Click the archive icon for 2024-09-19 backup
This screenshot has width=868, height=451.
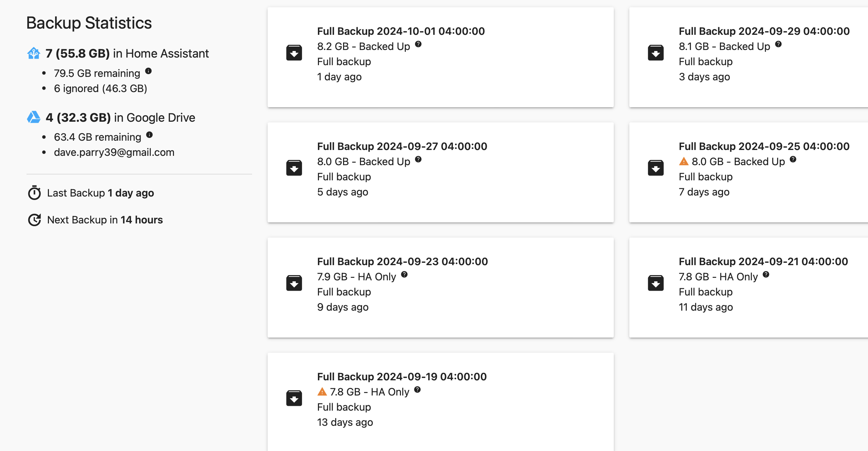click(294, 398)
